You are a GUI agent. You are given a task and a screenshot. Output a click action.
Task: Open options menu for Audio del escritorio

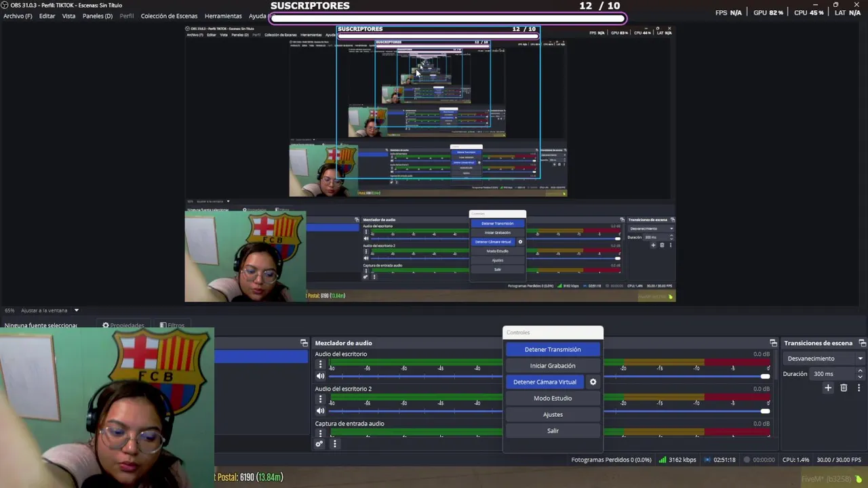pos(321,365)
